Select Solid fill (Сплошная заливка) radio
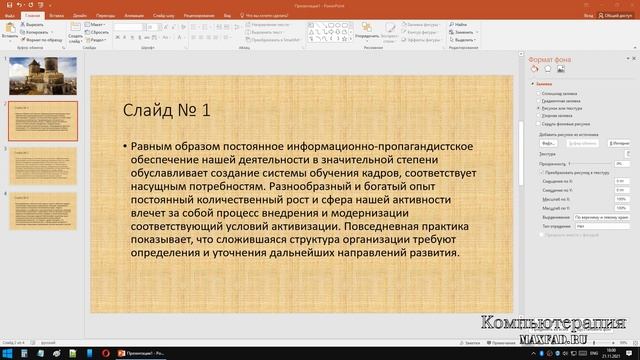Screen dimensions: 640x360 pyautogui.click(x=539, y=93)
